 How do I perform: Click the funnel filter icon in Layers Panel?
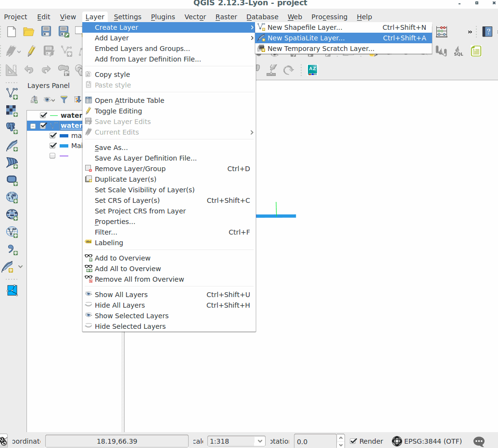click(x=64, y=100)
